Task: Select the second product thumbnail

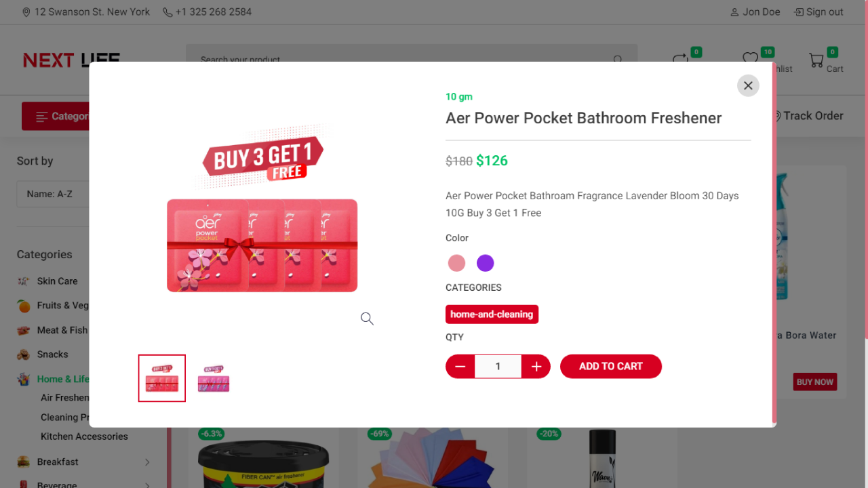Action: tap(214, 378)
